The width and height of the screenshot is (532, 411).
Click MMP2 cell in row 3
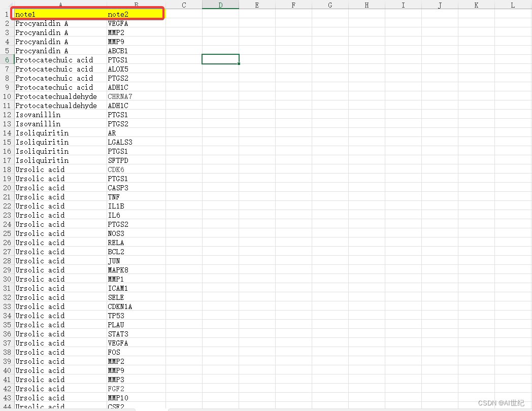tap(136, 32)
